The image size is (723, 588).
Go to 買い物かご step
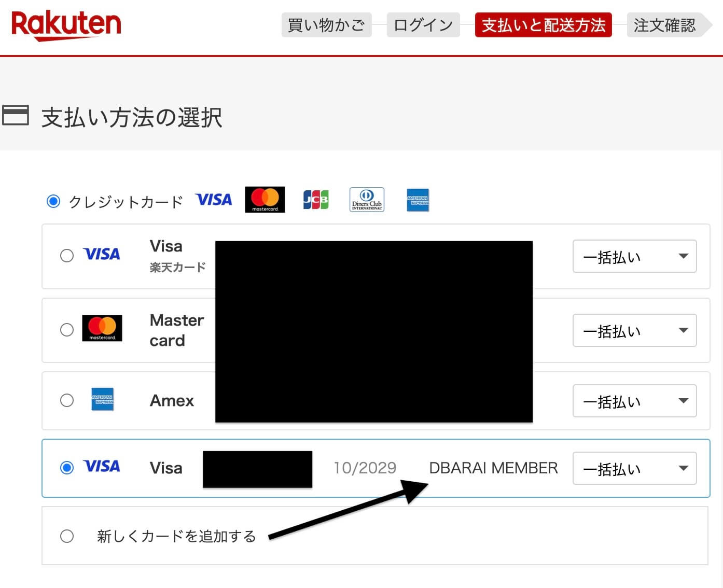(326, 25)
